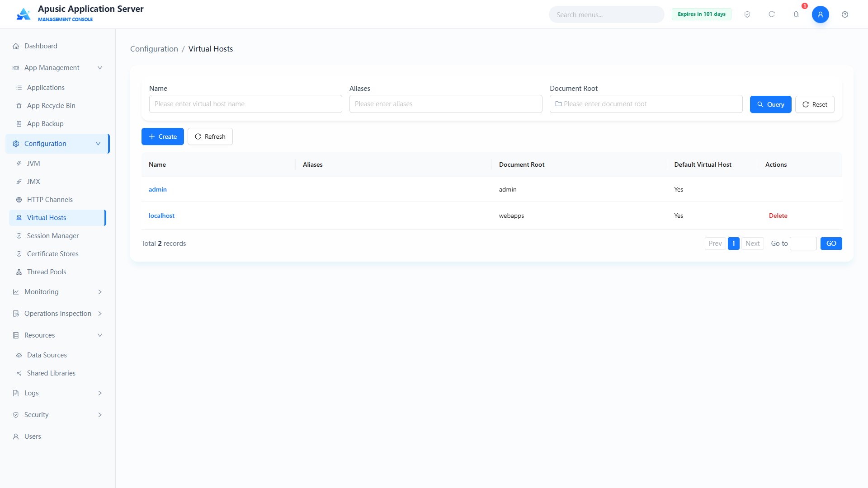This screenshot has height=488, width=868.
Task: Collapse the Configuration menu chevron
Action: [x=98, y=144]
